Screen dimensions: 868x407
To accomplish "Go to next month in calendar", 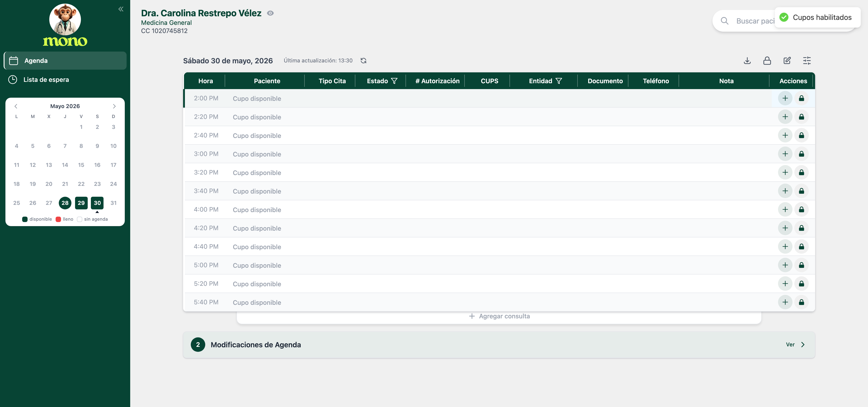I will (x=114, y=106).
